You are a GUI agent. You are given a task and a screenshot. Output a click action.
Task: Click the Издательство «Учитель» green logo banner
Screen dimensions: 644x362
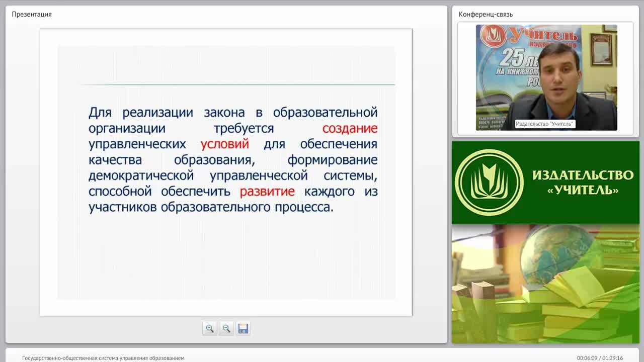pyautogui.click(x=545, y=183)
